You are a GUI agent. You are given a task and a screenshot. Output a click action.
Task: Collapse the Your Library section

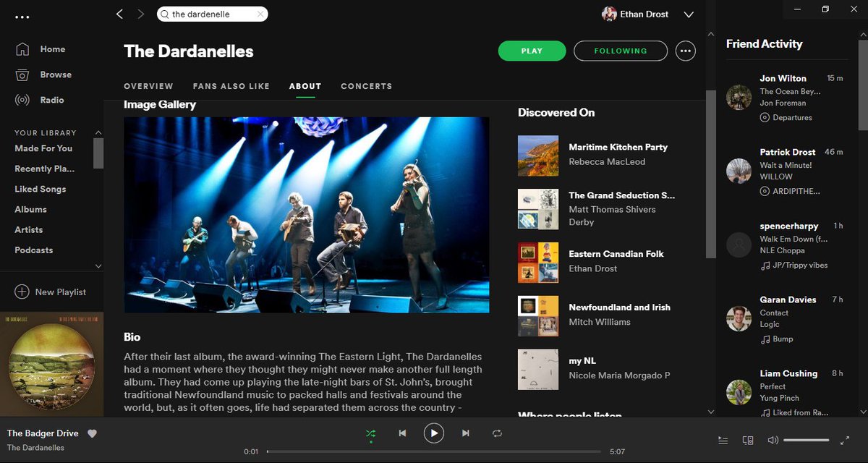98,132
